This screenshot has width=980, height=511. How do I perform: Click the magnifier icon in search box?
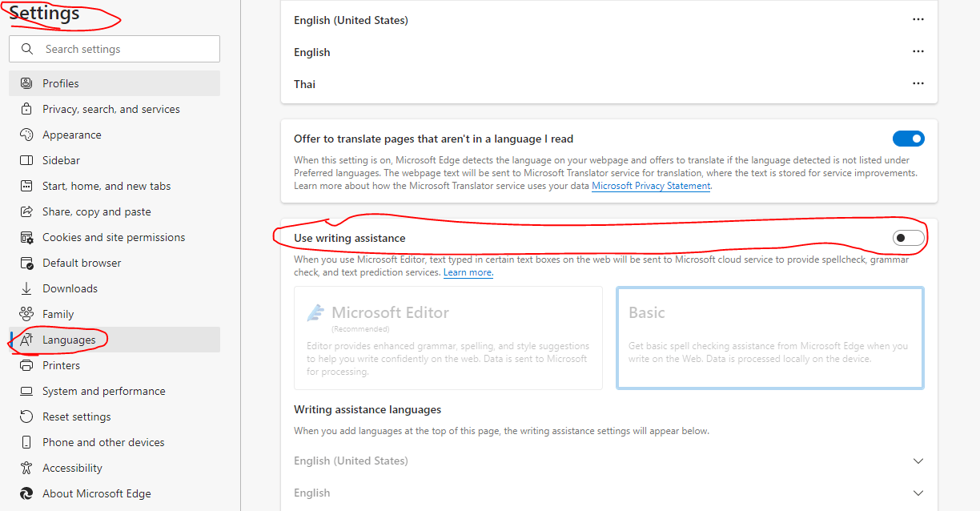[27, 49]
